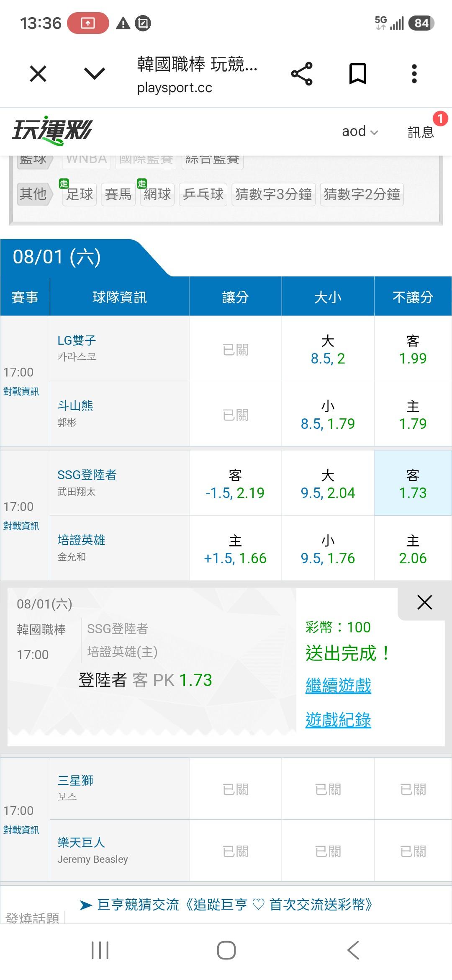Select the 足球 sport tab

pyautogui.click(x=80, y=194)
